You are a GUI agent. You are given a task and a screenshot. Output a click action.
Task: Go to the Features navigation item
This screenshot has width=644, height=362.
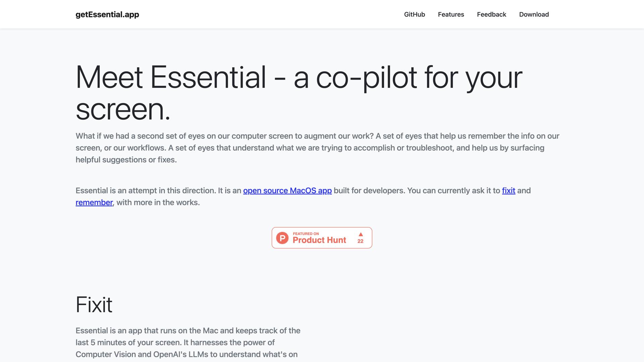click(451, 14)
